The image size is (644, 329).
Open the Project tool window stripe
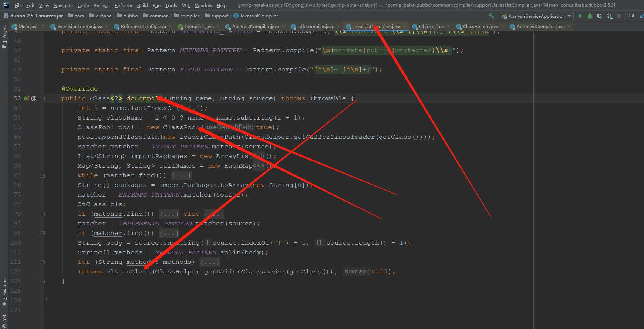pos(4,37)
